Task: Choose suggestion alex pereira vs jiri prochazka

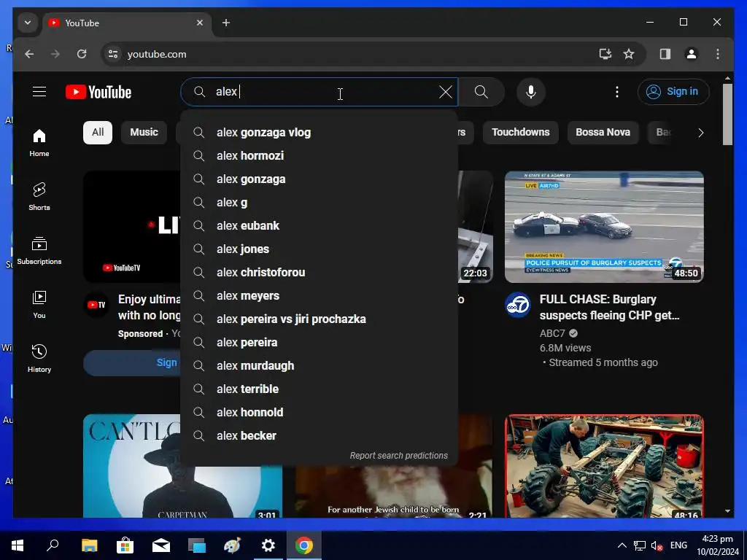Action: pos(320,319)
